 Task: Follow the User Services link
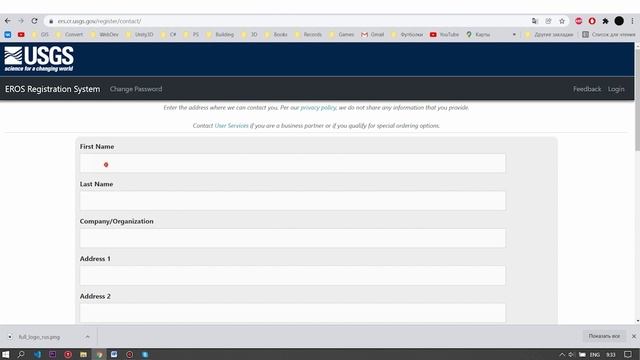pos(231,126)
